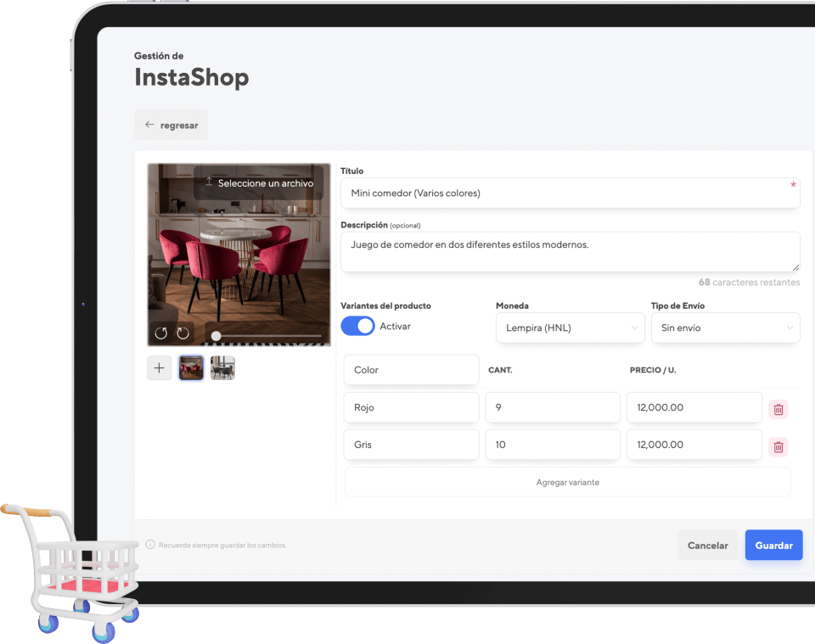Delete the Rojo variant with trash icon
The width and height of the screenshot is (815, 644).
click(x=778, y=409)
